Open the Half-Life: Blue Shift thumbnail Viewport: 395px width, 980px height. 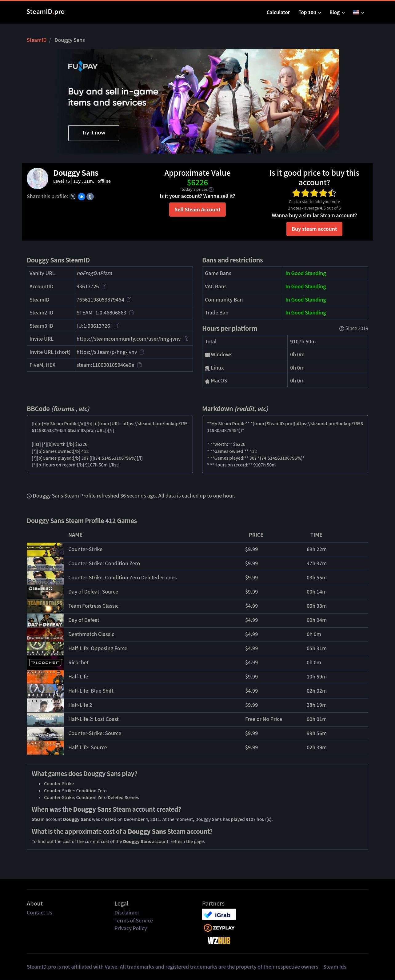[x=45, y=691]
